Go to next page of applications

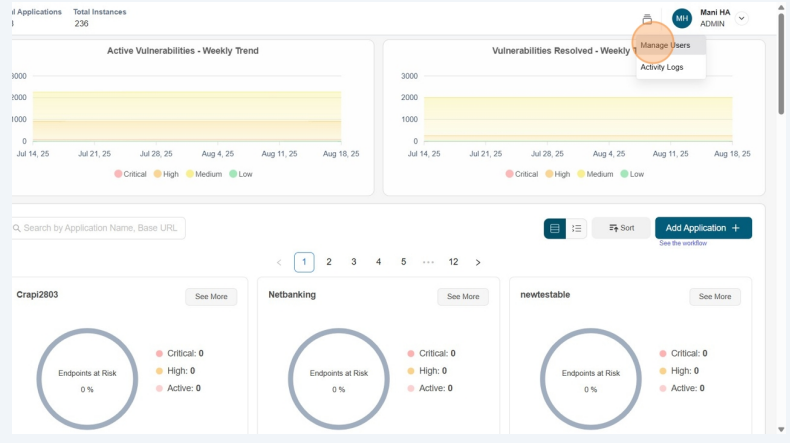tap(478, 262)
